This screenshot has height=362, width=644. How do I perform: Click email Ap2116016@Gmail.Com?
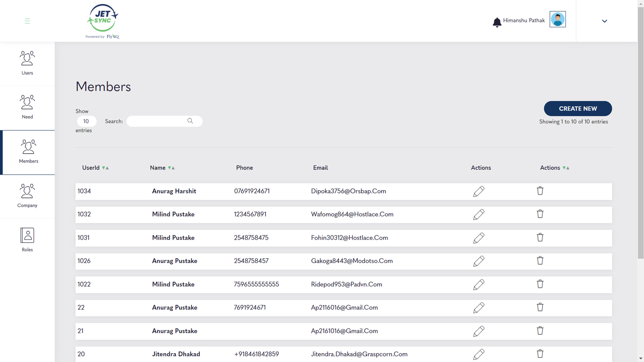tap(344, 308)
